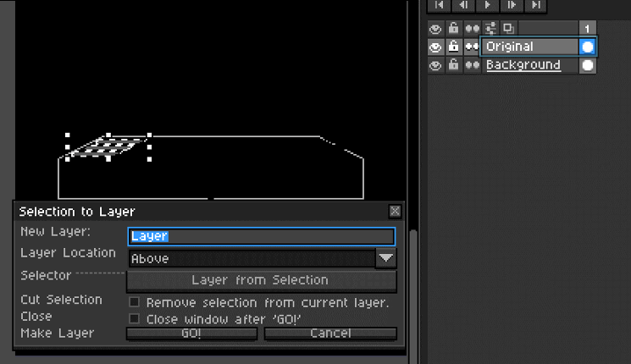Screen dimensions: 631x364
Task: Step forward one frame
Action: click(x=512, y=5)
